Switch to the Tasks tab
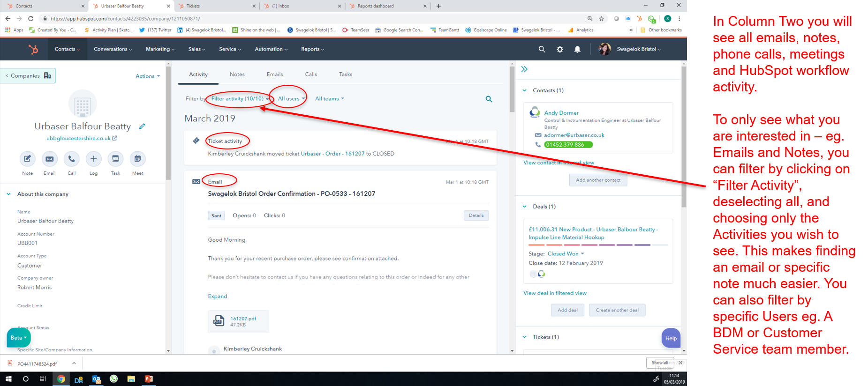The width and height of the screenshot is (868, 386). (346, 74)
